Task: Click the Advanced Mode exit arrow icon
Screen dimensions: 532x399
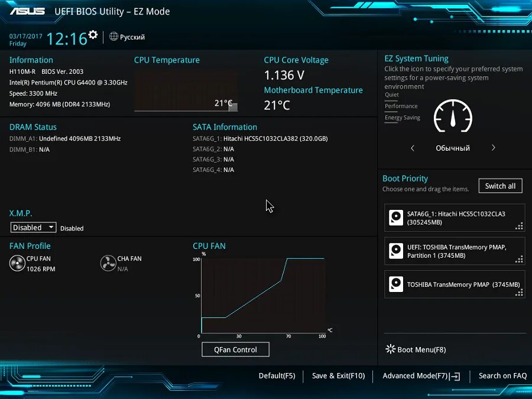Action: pyautogui.click(x=455, y=377)
